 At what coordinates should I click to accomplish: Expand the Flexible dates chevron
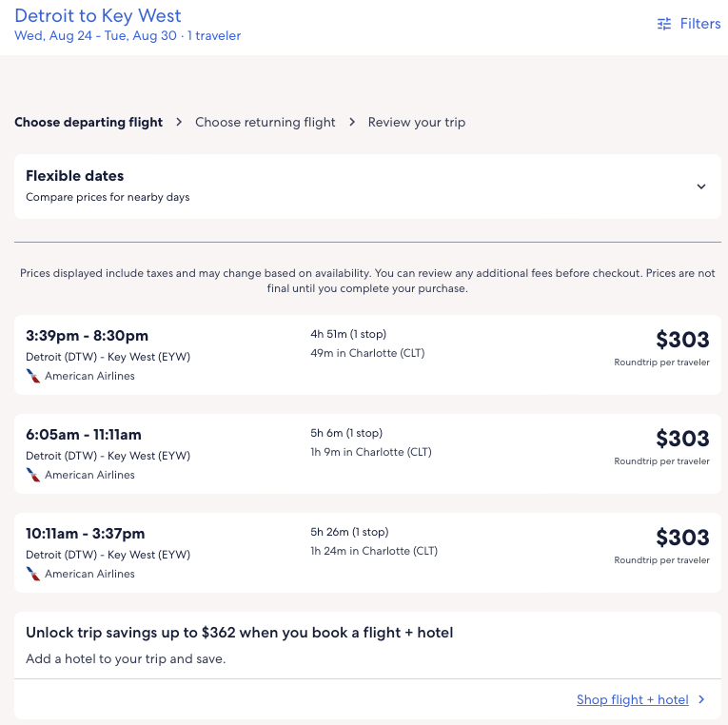[x=701, y=186]
